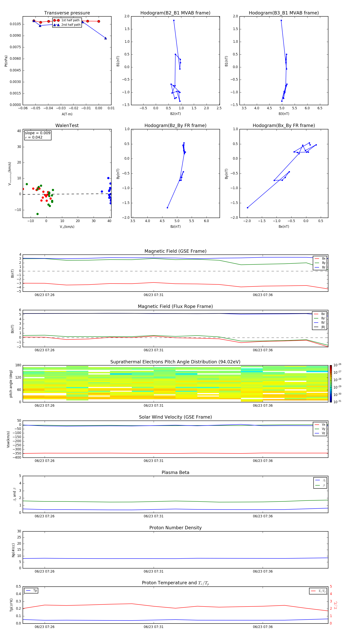Click the Vx legend entry in solar wind panel

[320, 424]
